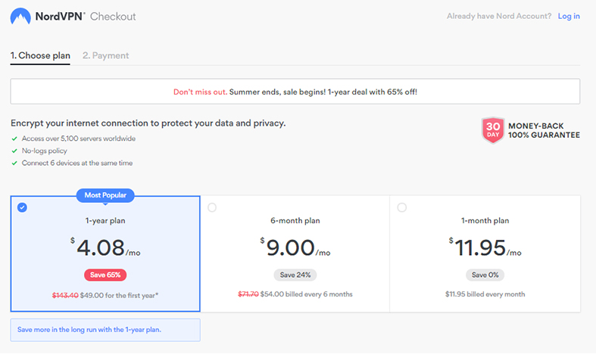The image size is (596, 364).
Task: Click Access over 5,100 servers worldwide text
Action: [x=79, y=138]
